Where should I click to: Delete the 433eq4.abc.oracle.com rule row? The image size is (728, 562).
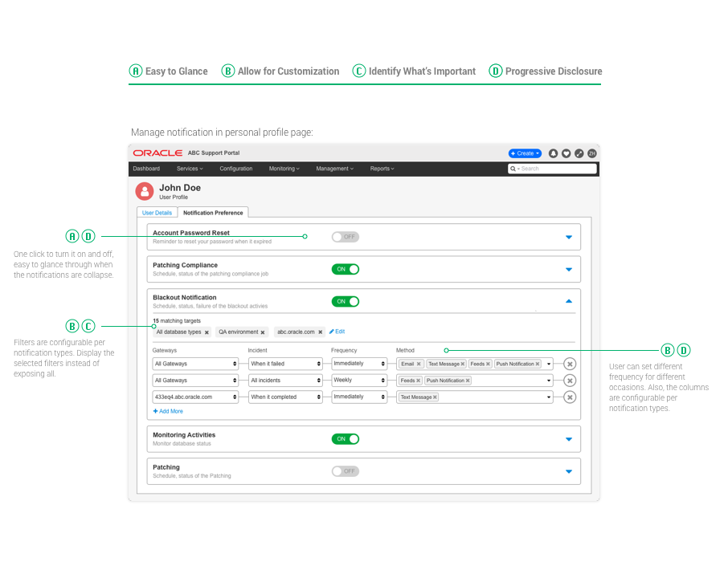tap(570, 397)
